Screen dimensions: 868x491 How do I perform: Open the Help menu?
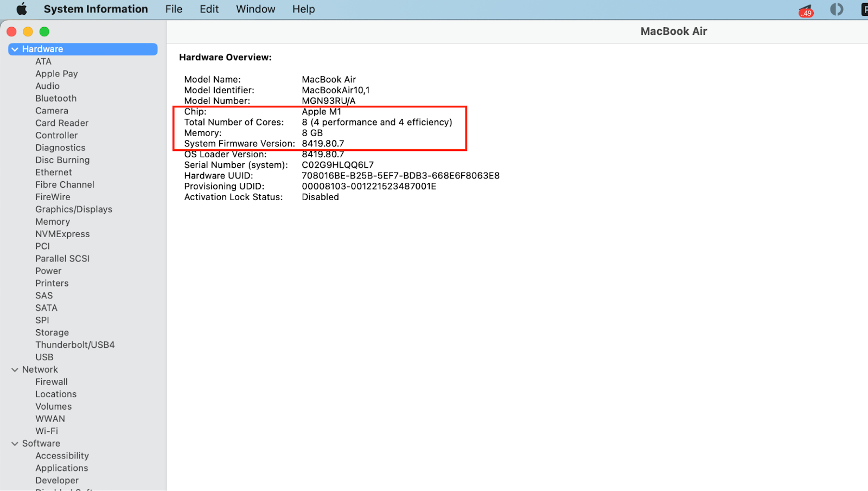(303, 9)
